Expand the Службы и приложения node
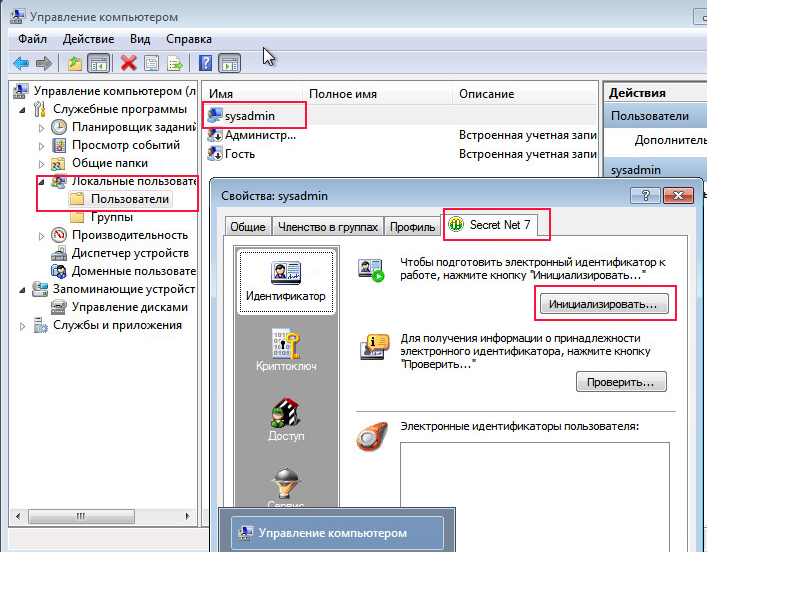This screenshot has width=800, height=600. point(22,326)
